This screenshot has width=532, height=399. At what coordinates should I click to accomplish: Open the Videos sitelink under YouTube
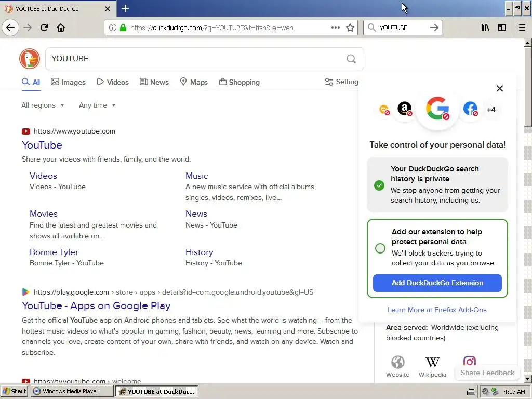click(44, 176)
